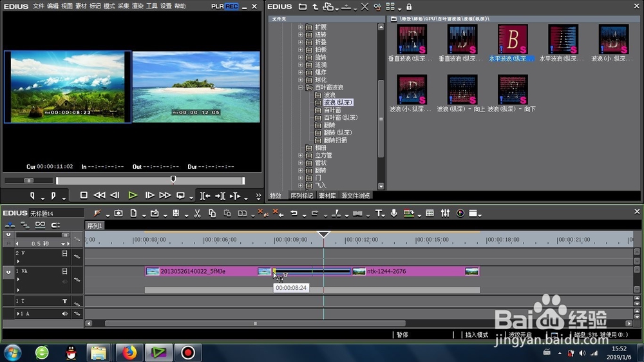Viewport: 644px width, 362px height.
Task: Toggle REC mode in the player title bar
Action: (x=231, y=6)
